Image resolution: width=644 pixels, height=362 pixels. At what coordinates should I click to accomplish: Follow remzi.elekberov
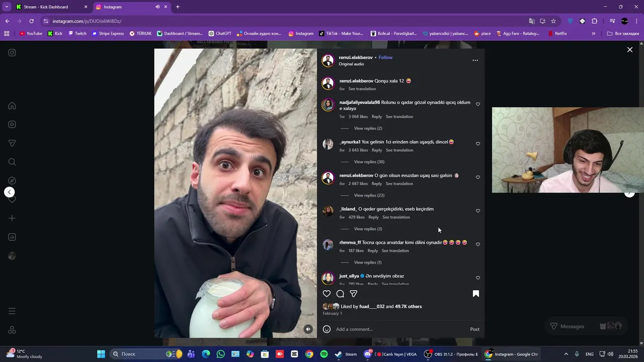[x=385, y=57]
